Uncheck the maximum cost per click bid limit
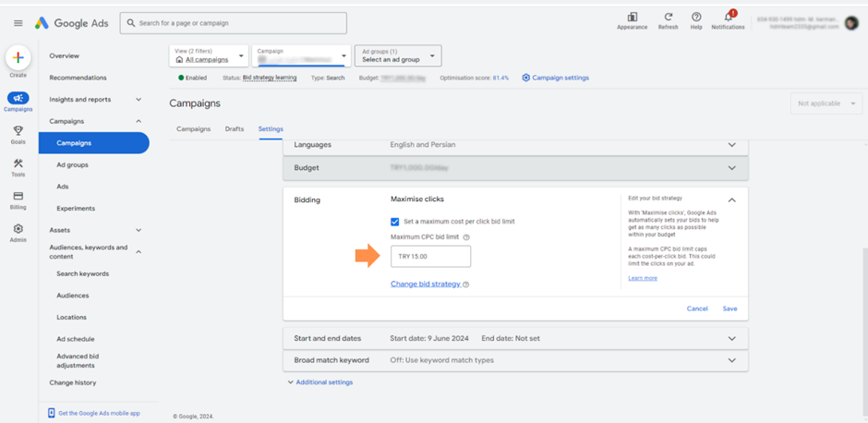This screenshot has width=868, height=423. click(395, 222)
